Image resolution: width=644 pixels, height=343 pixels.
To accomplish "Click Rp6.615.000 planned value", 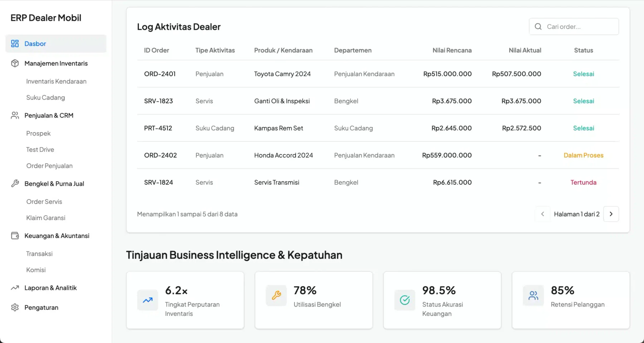I will 452,183.
